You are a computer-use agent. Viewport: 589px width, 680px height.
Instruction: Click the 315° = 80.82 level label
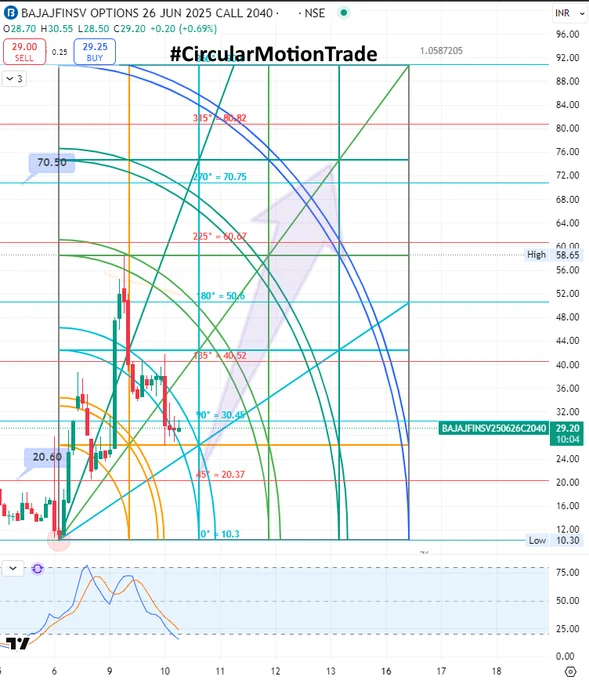pyautogui.click(x=219, y=118)
